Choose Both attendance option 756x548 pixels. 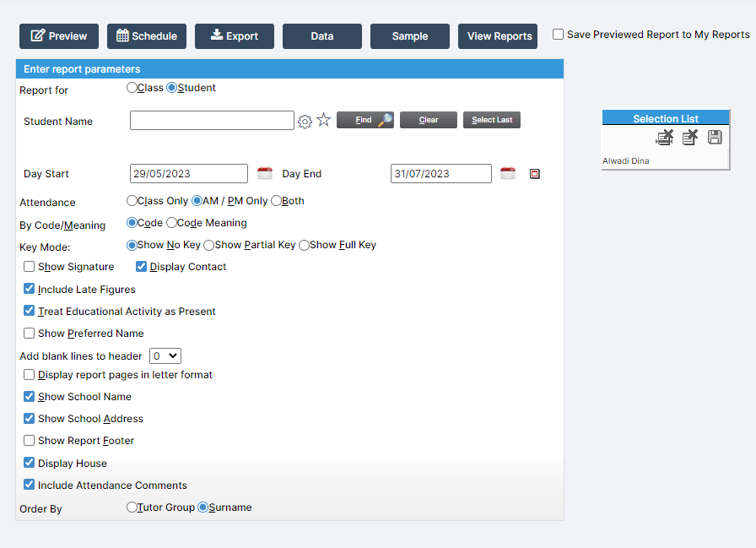[x=276, y=201]
